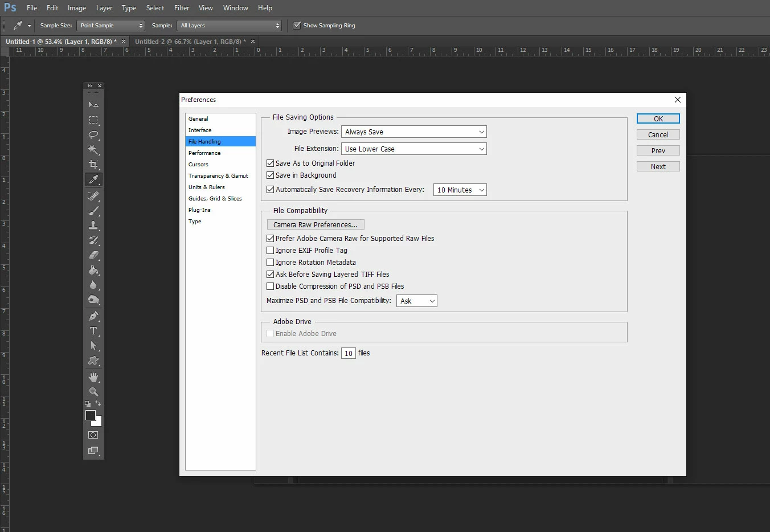The height and width of the screenshot is (532, 770).
Task: Select the Move tool
Action: [93, 105]
